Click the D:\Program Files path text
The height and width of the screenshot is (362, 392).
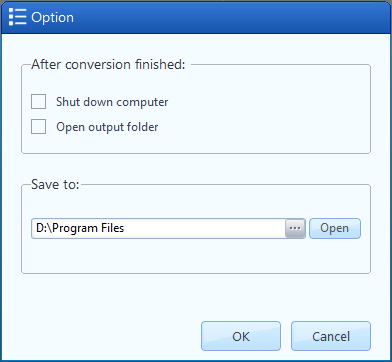pos(80,228)
